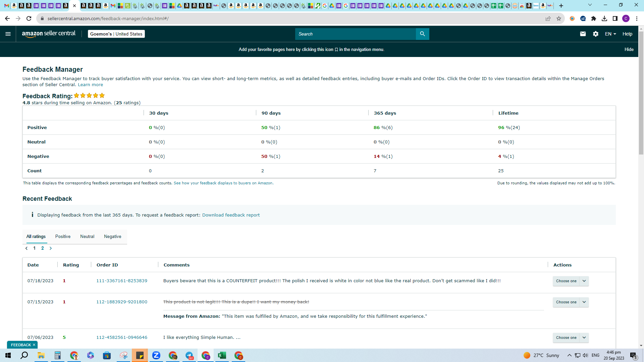Image resolution: width=644 pixels, height=362 pixels.
Task: Toggle the Chrome side panel icon
Action: coord(615,18)
